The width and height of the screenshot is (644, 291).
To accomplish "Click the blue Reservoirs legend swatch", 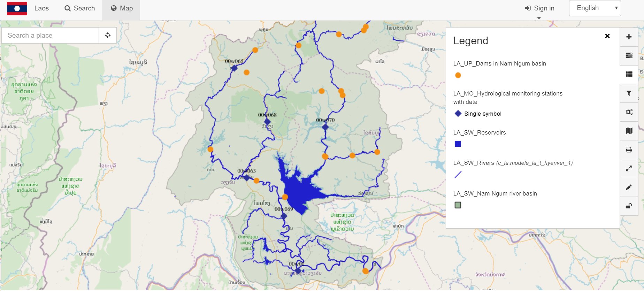I will pos(458,144).
